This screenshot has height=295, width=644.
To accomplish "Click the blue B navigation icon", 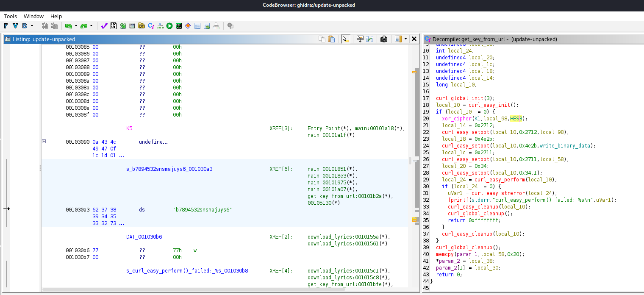I will [25, 26].
